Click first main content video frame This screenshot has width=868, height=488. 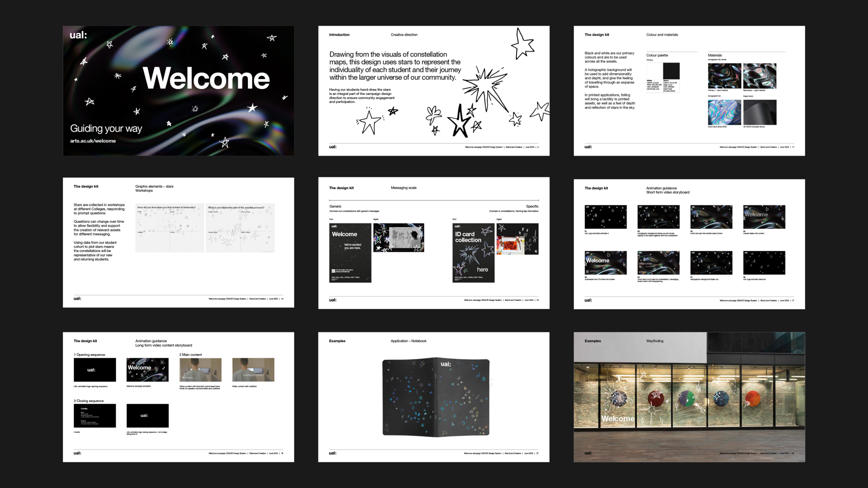click(201, 370)
